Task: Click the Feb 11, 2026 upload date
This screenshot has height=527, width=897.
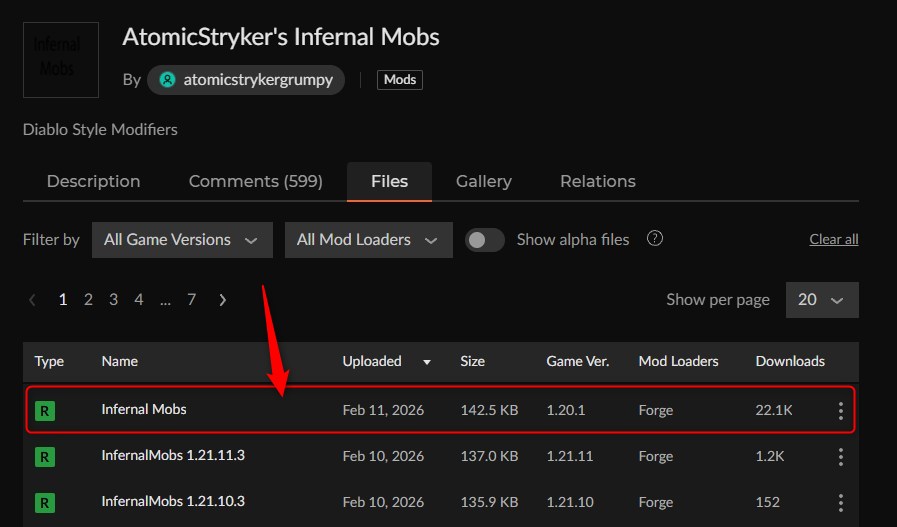Action: (383, 410)
